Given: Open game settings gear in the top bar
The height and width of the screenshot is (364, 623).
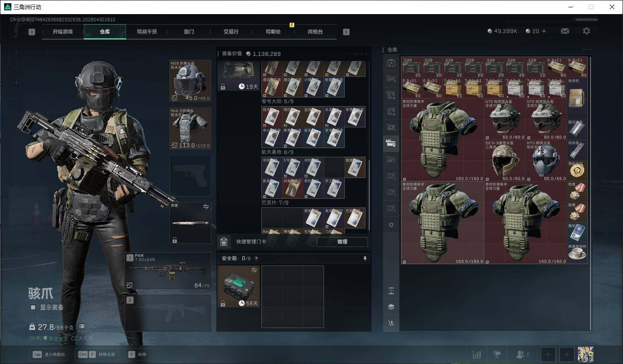Looking at the screenshot, I should click(x=587, y=31).
